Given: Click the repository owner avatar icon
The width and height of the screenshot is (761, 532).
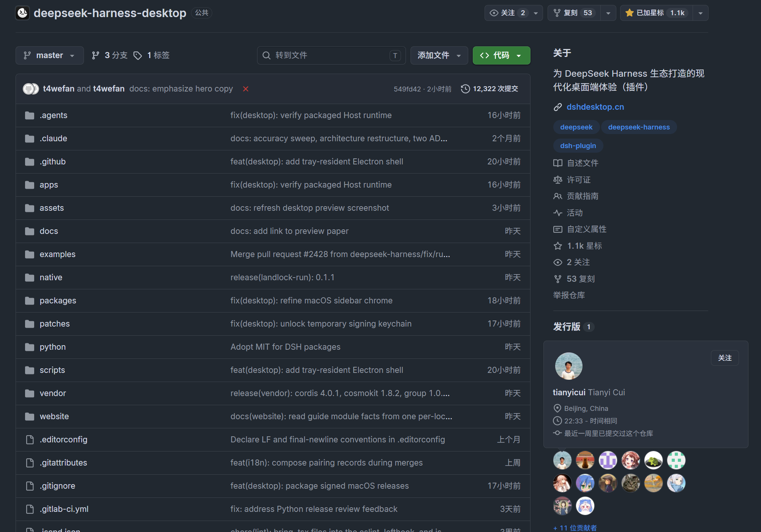Looking at the screenshot, I should tap(22, 13).
